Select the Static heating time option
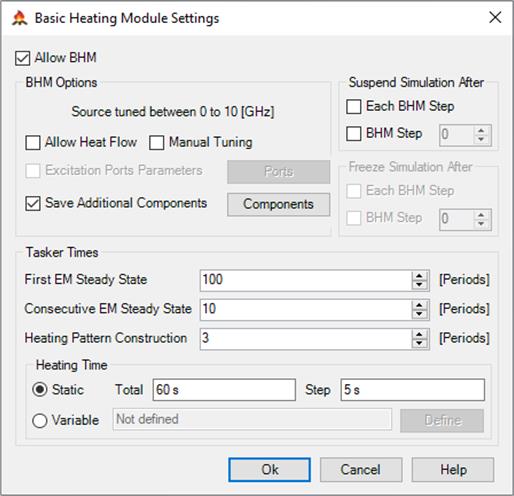This screenshot has width=514, height=496. 40,389
